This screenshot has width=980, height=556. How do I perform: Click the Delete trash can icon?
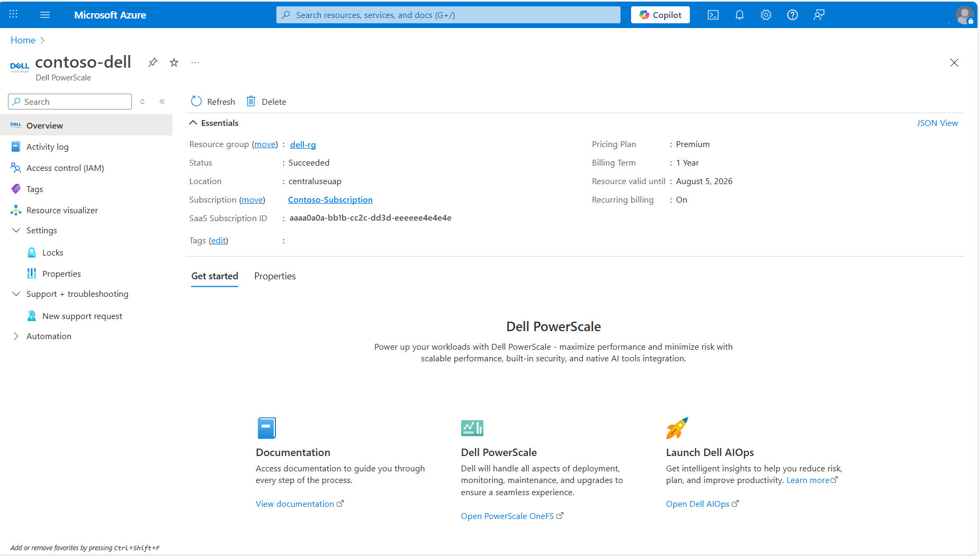(251, 101)
